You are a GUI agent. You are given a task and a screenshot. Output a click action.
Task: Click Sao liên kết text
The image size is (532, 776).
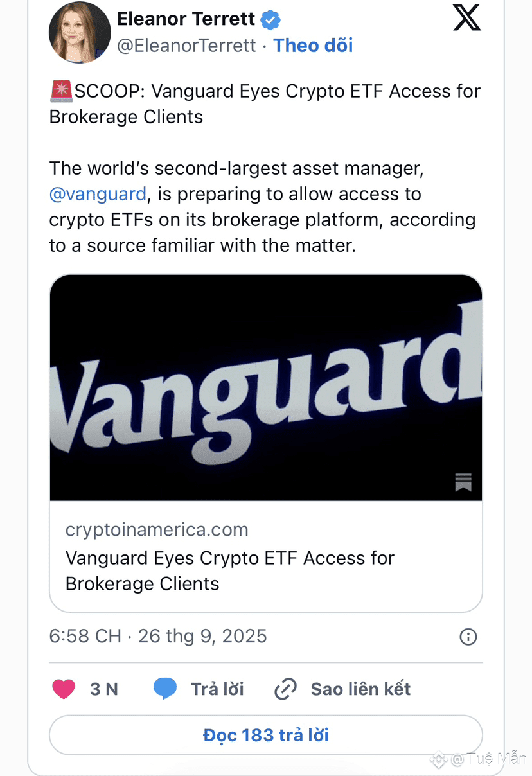tap(360, 689)
